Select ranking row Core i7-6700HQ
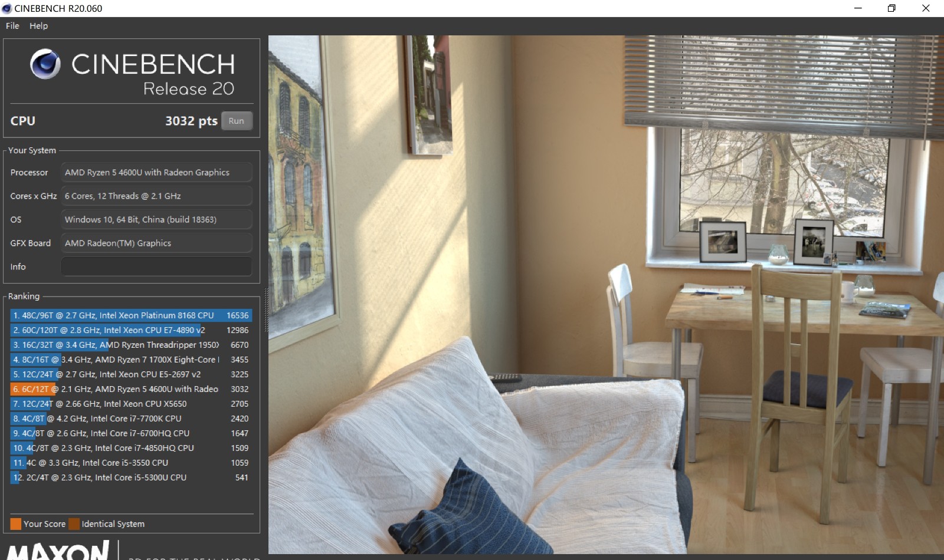Viewport: 944px width, 560px height. pos(131,433)
